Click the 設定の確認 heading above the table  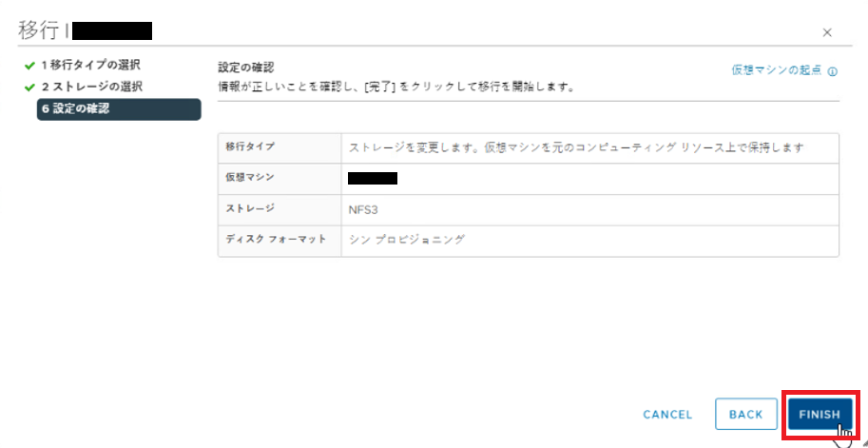(246, 68)
